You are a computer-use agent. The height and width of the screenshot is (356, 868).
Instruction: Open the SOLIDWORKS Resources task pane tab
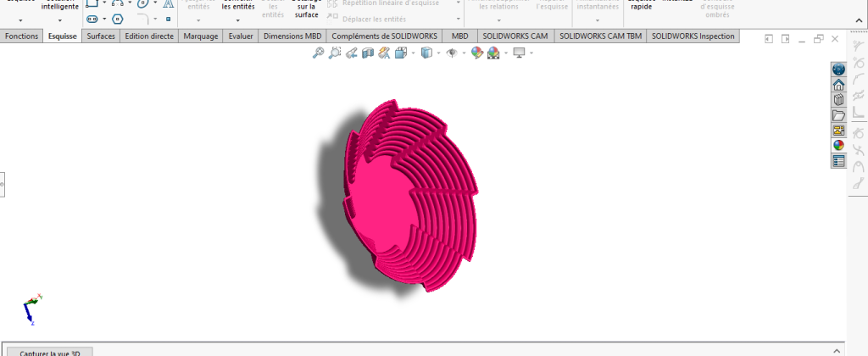tap(838, 70)
